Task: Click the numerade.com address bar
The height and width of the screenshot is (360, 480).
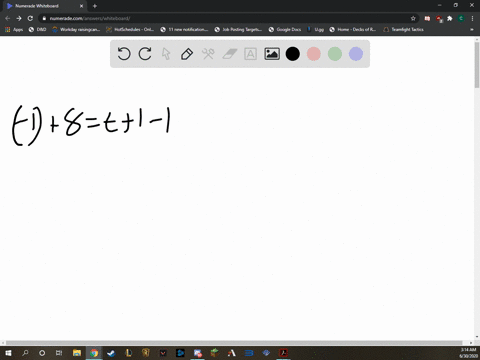Action: click(x=227, y=18)
